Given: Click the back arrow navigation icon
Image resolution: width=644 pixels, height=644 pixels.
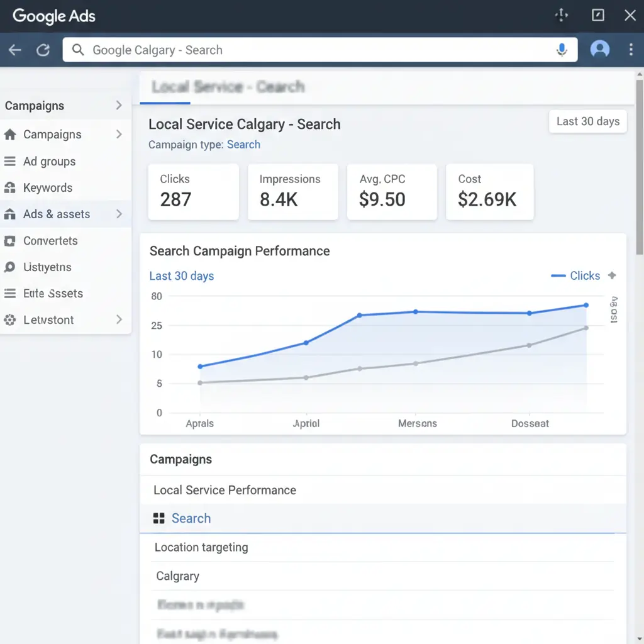Looking at the screenshot, I should pos(15,50).
